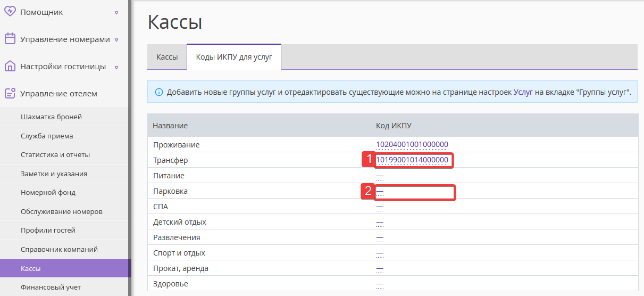Expand the Управление номерами arrow
The image size is (644, 296).
[x=116, y=39]
